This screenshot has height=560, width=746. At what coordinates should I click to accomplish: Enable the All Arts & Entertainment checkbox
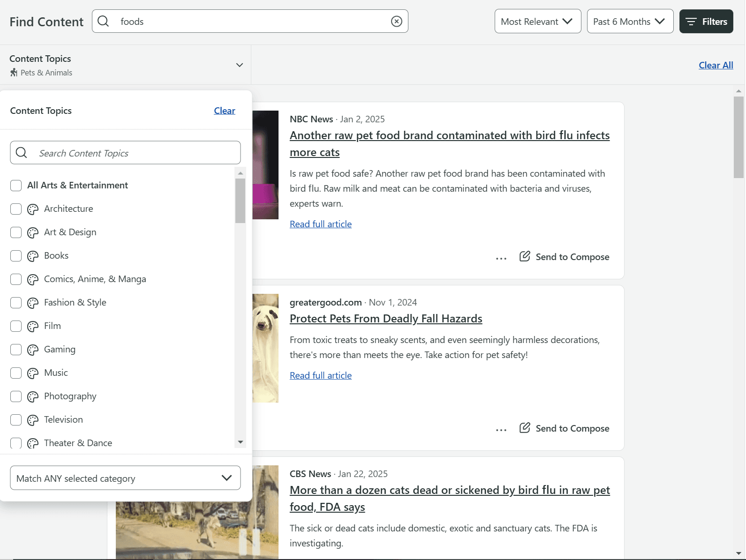click(16, 186)
